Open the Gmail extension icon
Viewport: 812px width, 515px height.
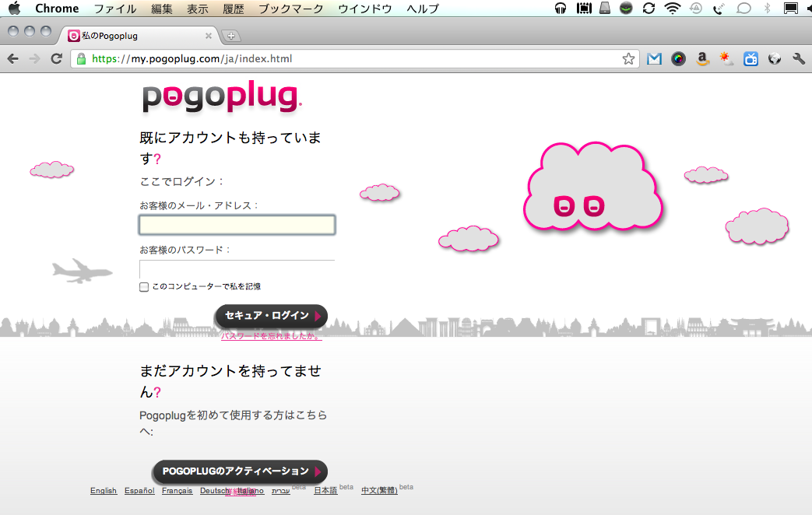point(654,59)
